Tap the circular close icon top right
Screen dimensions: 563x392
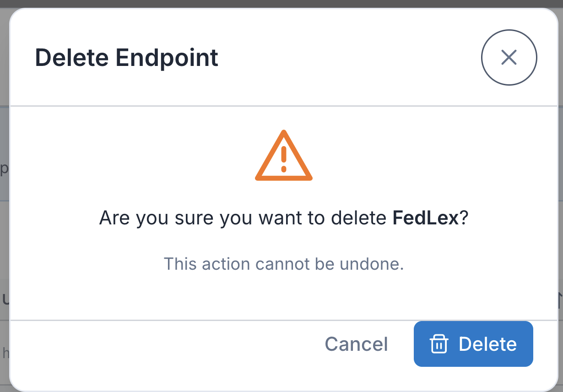(509, 57)
